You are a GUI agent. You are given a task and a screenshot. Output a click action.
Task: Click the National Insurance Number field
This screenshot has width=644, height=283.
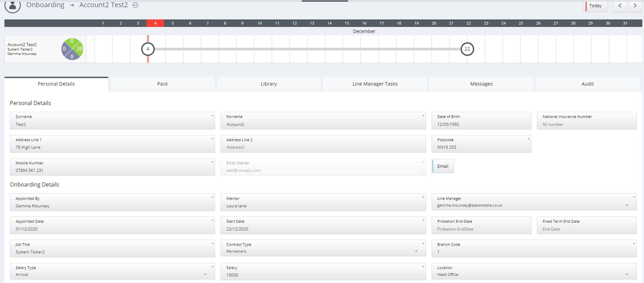(586, 124)
